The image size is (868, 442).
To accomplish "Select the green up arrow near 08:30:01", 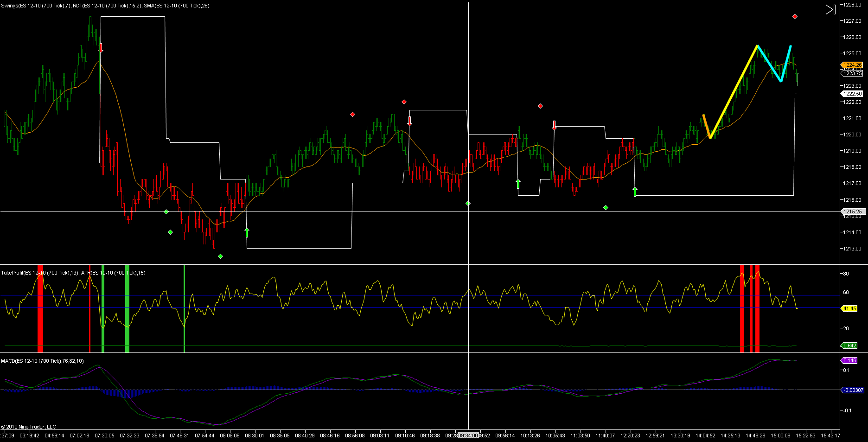I will point(247,232).
